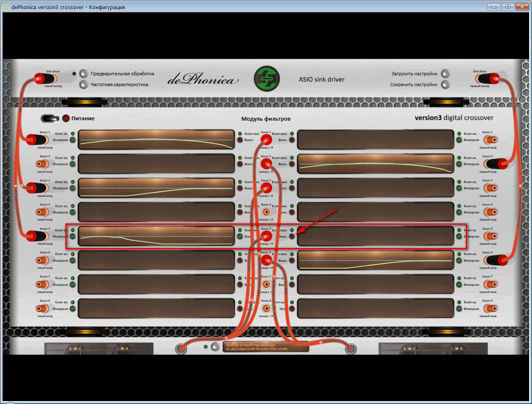The width and height of the screenshot is (532, 404).
Task: Select left input jack of Канал 7
Action: tap(42, 285)
